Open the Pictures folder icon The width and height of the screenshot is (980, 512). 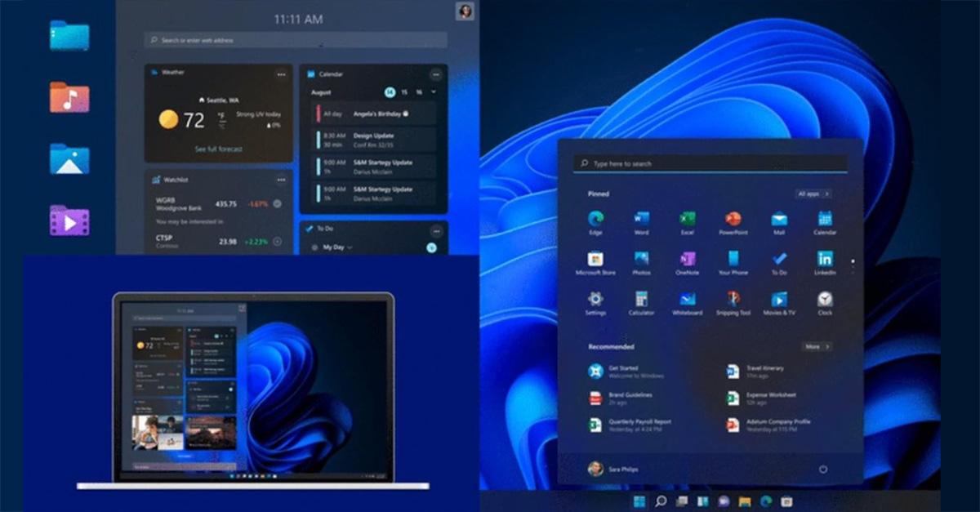(69, 158)
